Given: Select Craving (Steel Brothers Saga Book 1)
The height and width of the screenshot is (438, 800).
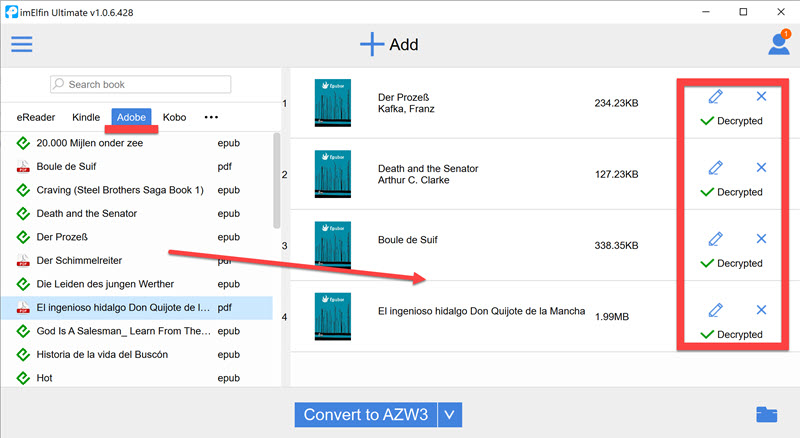Looking at the screenshot, I should (x=136, y=190).
